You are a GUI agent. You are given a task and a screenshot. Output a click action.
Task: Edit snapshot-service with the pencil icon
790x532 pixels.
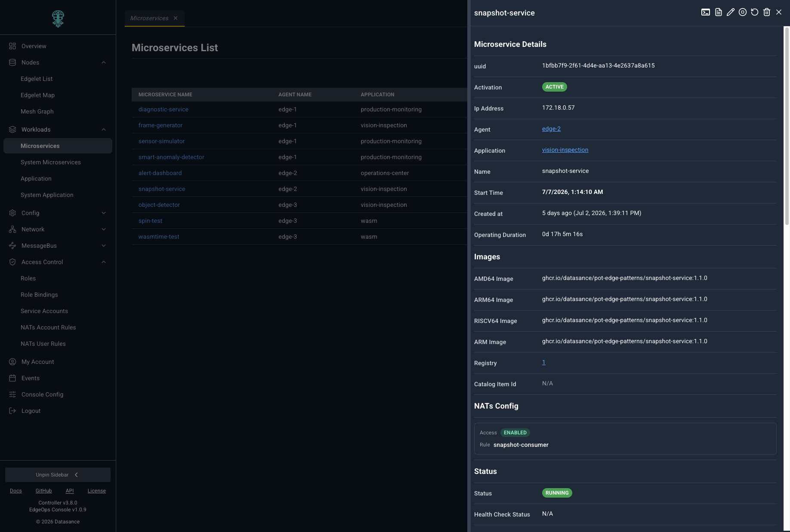(730, 12)
